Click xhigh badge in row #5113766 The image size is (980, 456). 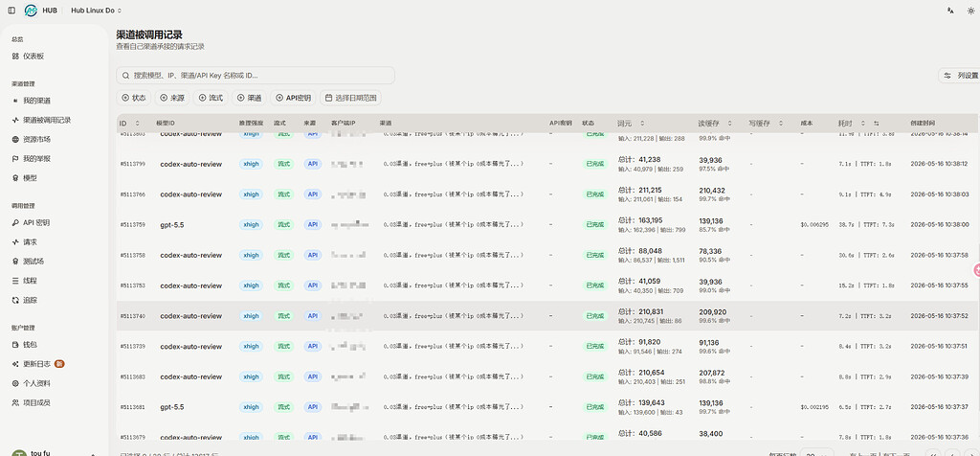[x=251, y=194]
